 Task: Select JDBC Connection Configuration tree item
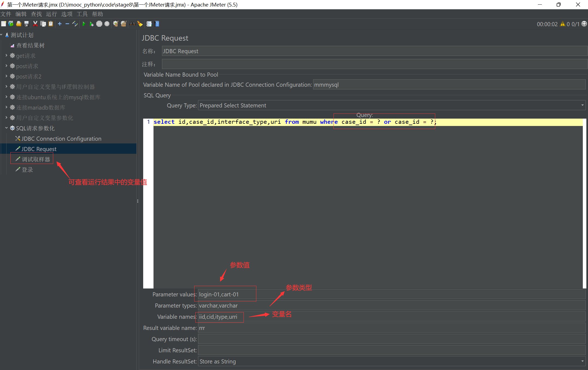pyautogui.click(x=61, y=139)
